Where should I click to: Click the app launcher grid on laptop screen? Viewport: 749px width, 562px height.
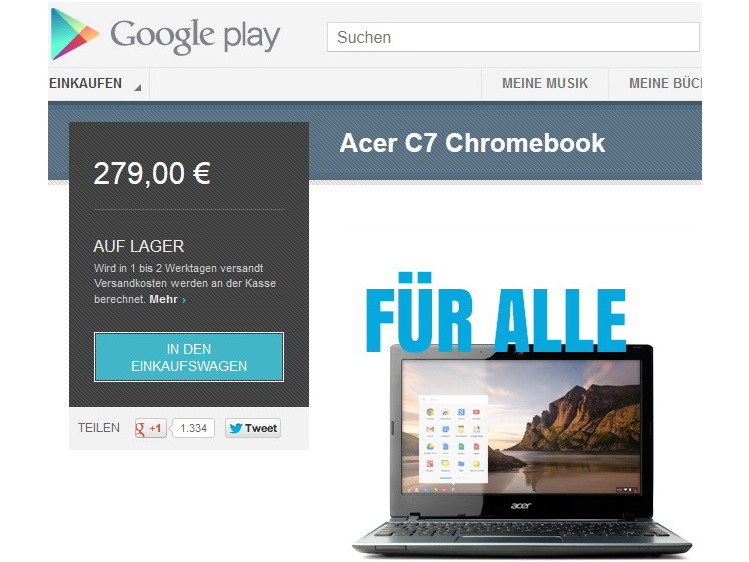click(x=453, y=439)
